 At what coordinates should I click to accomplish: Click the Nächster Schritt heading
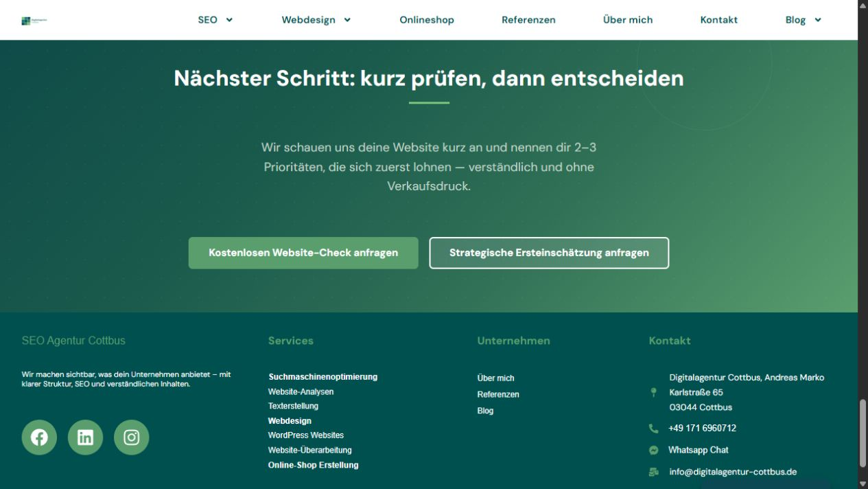(429, 78)
